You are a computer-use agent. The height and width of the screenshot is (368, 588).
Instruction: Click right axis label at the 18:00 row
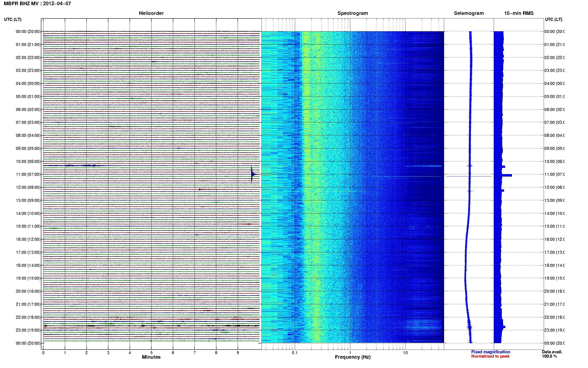[555, 265]
